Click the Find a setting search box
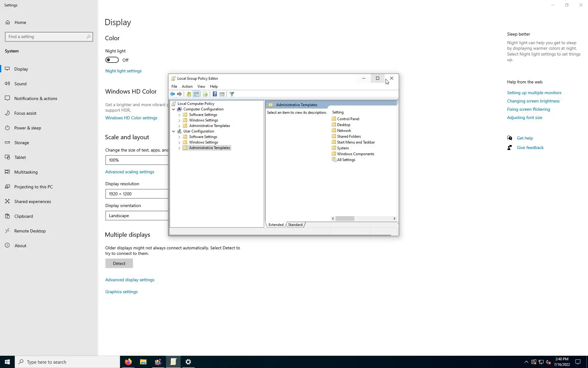 [x=47, y=37]
